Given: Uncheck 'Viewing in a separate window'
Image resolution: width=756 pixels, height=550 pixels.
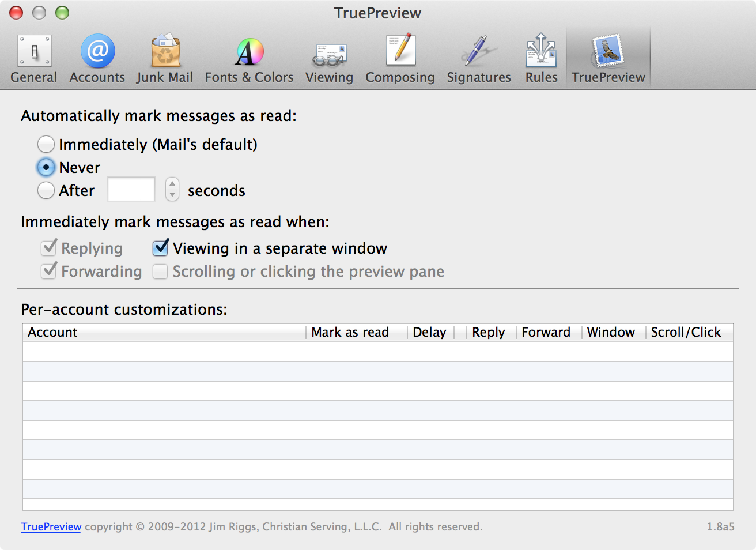Looking at the screenshot, I should point(160,248).
